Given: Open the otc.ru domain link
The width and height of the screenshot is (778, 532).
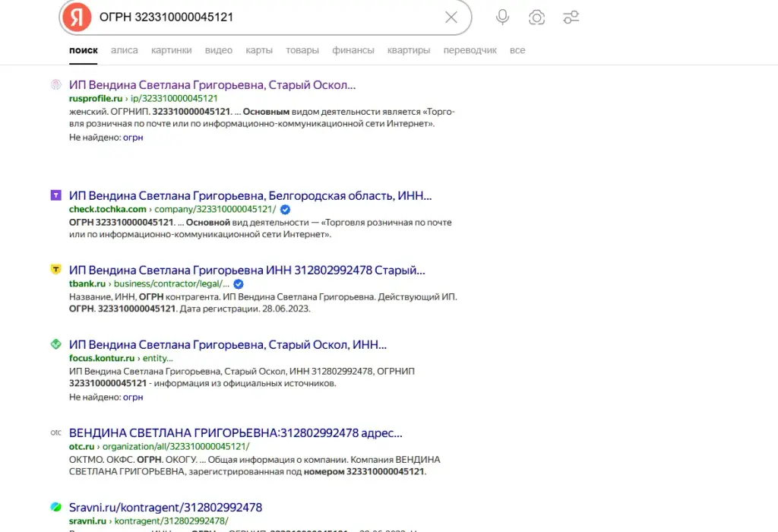Looking at the screenshot, I should (x=82, y=446).
